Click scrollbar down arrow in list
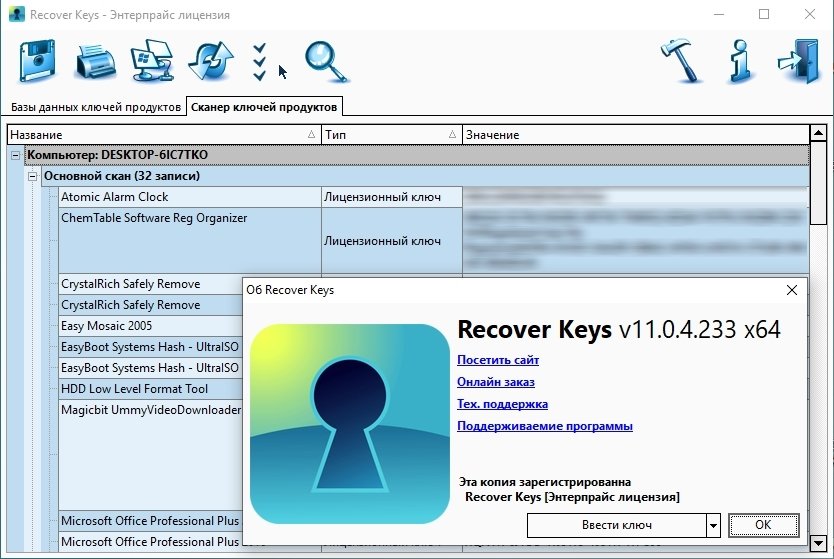This screenshot has height=559, width=834. 818,543
